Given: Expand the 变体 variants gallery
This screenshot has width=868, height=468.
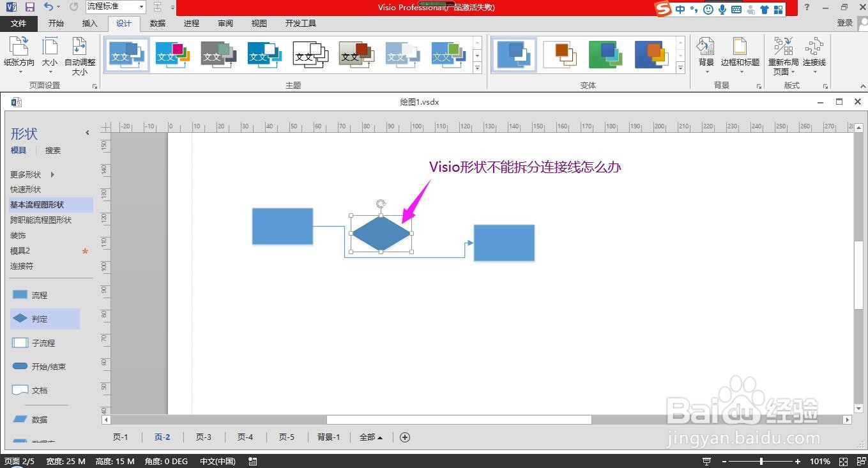Looking at the screenshot, I should click(x=681, y=67).
